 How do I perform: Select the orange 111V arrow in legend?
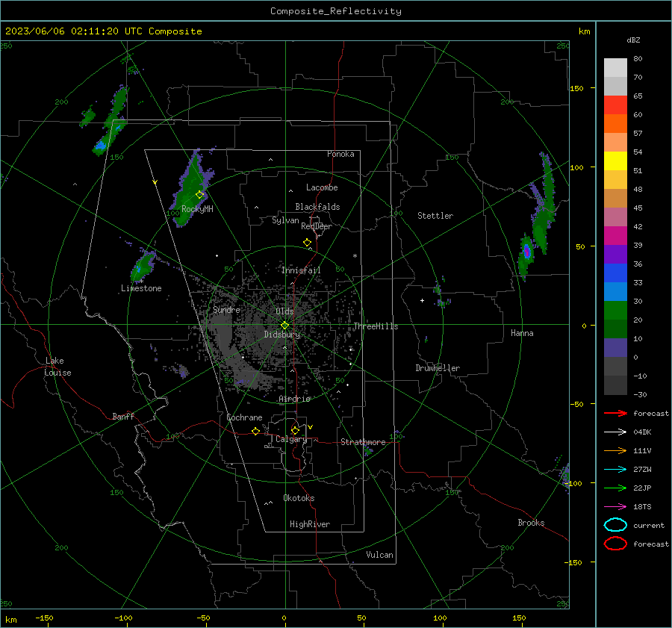[615, 450]
